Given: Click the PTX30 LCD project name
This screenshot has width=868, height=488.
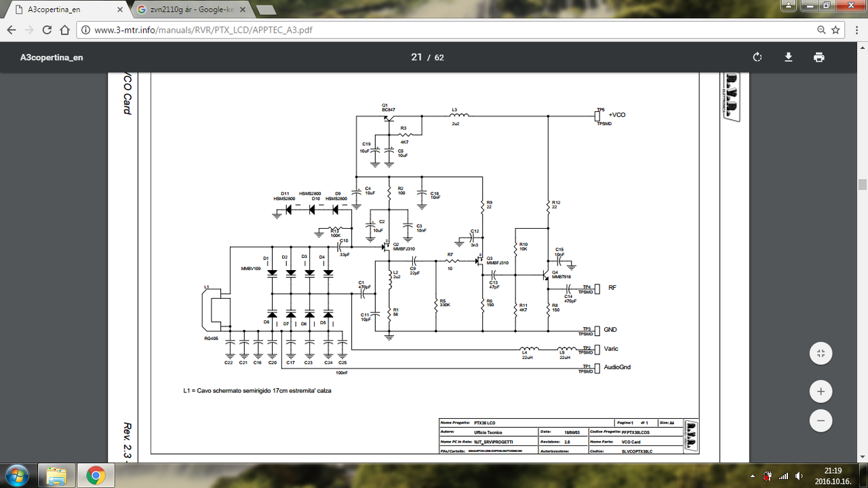Looking at the screenshot, I should (x=485, y=422).
